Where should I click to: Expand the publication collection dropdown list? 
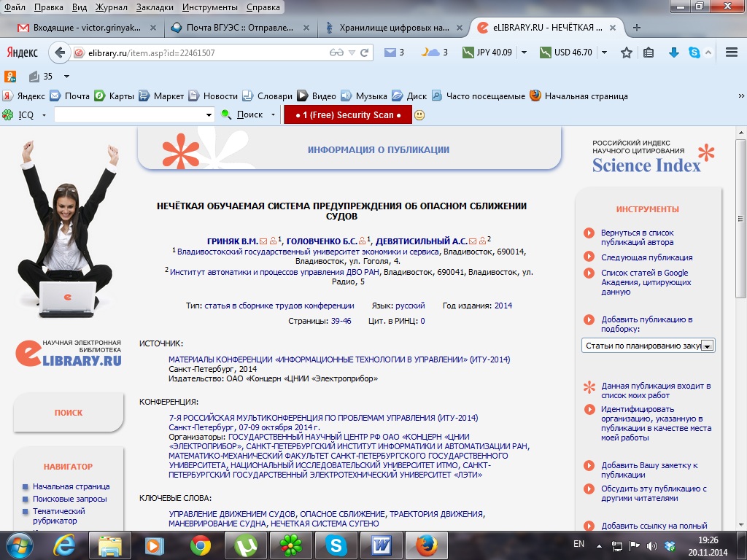[707, 346]
